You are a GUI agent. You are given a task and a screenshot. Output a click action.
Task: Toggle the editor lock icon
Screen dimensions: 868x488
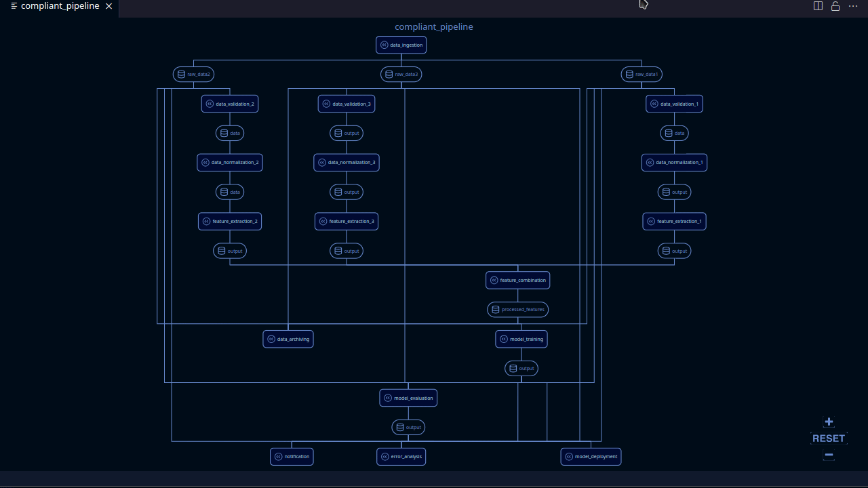[835, 6]
